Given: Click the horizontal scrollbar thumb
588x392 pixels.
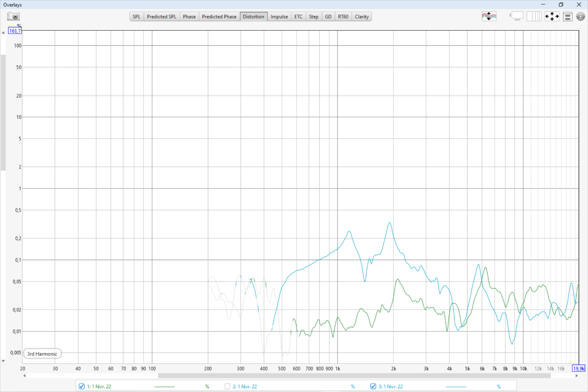Looking at the screenshot, I should coord(354,376).
